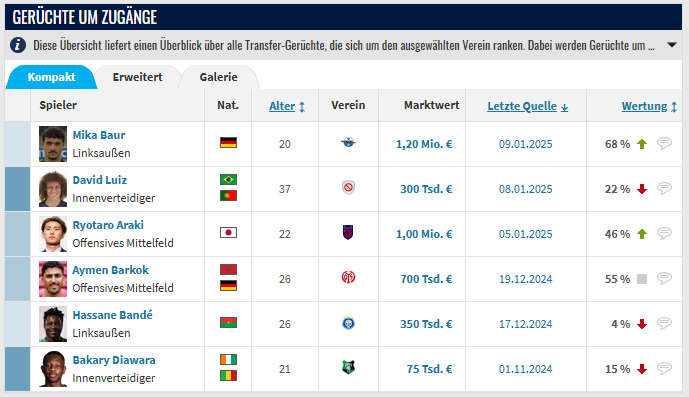Click the Japan flag for Ryotaro Araki
This screenshot has width=689, height=397.
click(x=228, y=233)
